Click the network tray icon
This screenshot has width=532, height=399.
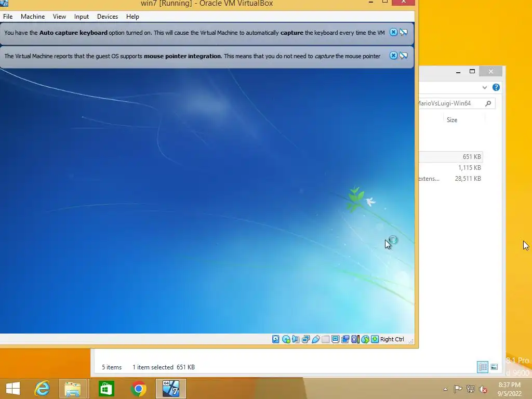[x=471, y=389]
